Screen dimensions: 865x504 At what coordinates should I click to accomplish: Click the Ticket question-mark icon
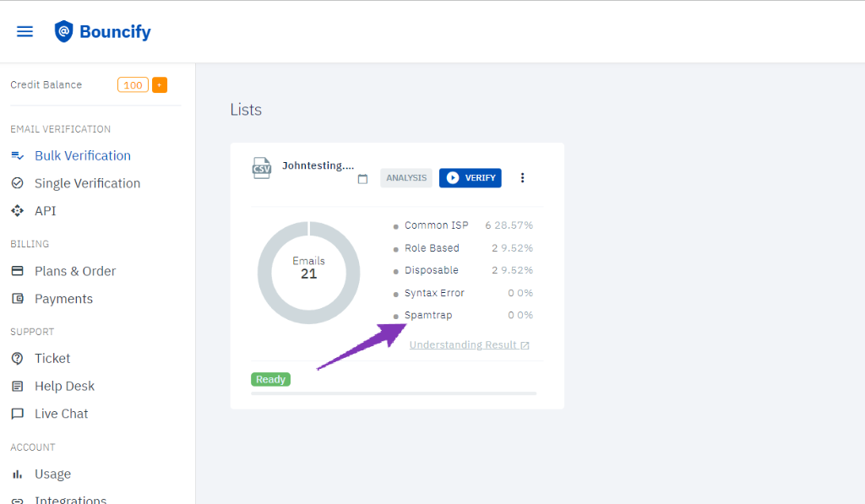coord(18,359)
